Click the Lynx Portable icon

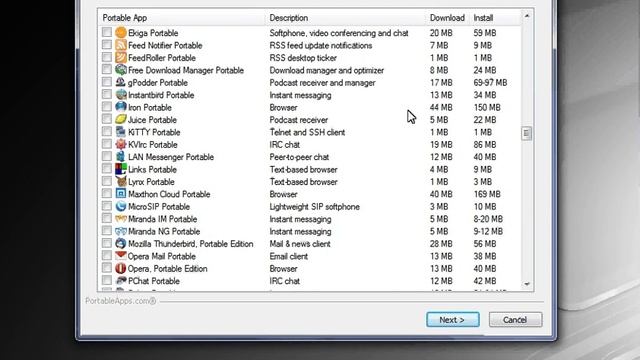[121, 181]
